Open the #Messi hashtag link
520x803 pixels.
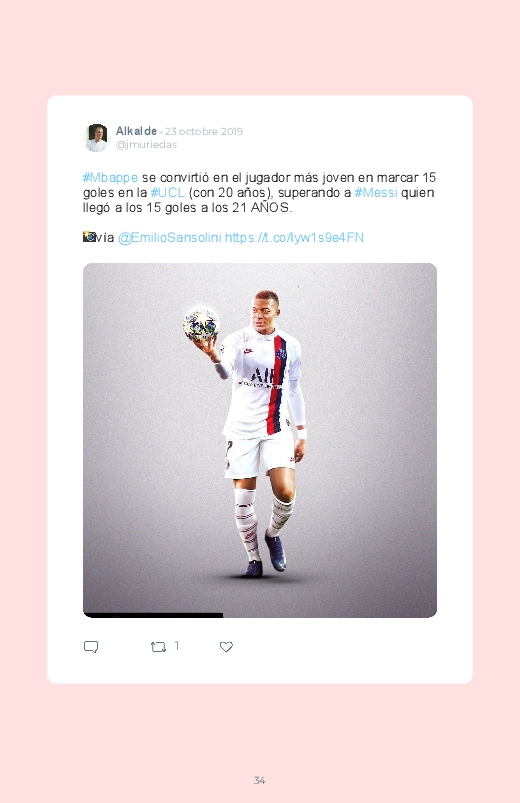point(376,193)
